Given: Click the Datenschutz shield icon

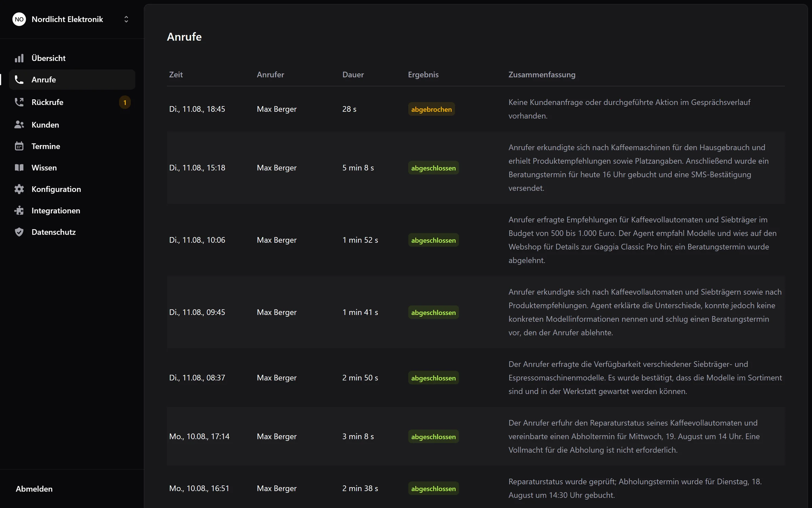Looking at the screenshot, I should (x=19, y=232).
